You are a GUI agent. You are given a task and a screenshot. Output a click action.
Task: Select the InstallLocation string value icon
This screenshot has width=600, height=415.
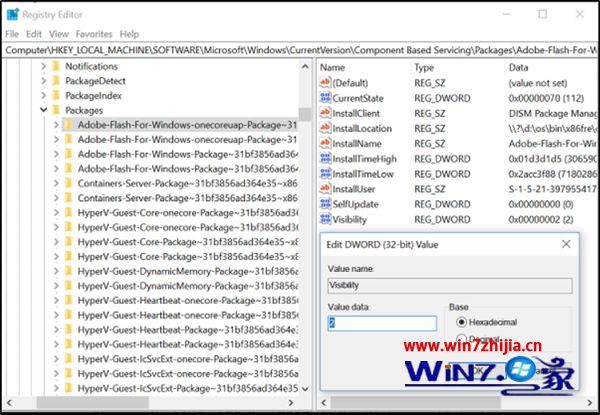[325, 128]
